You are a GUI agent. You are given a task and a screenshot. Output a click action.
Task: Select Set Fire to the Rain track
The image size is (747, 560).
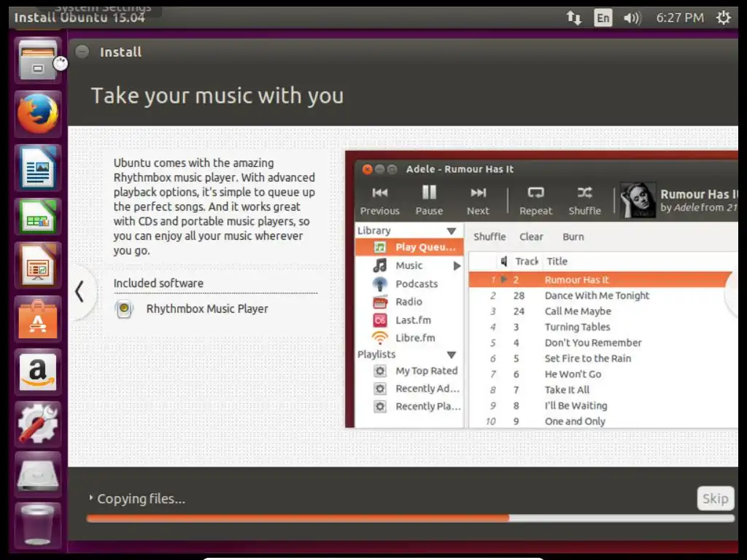[x=603, y=359]
